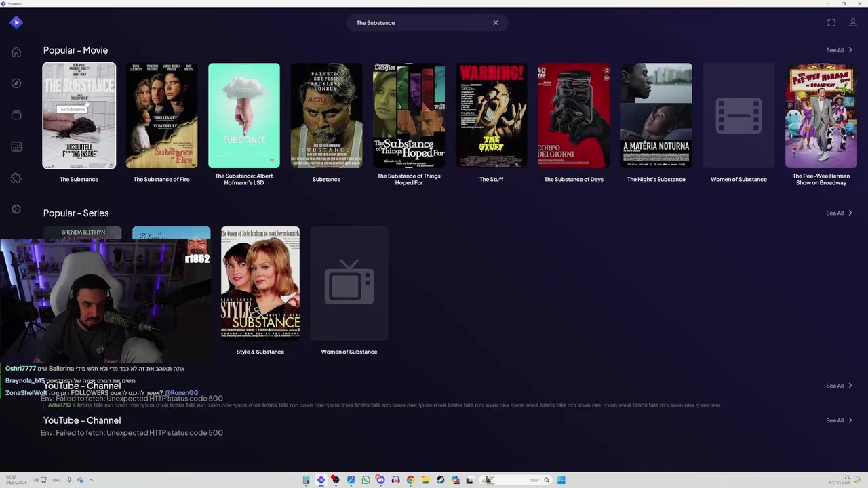Open Women of Substance placeholder in movies row
The height and width of the screenshot is (488, 868).
click(x=738, y=116)
